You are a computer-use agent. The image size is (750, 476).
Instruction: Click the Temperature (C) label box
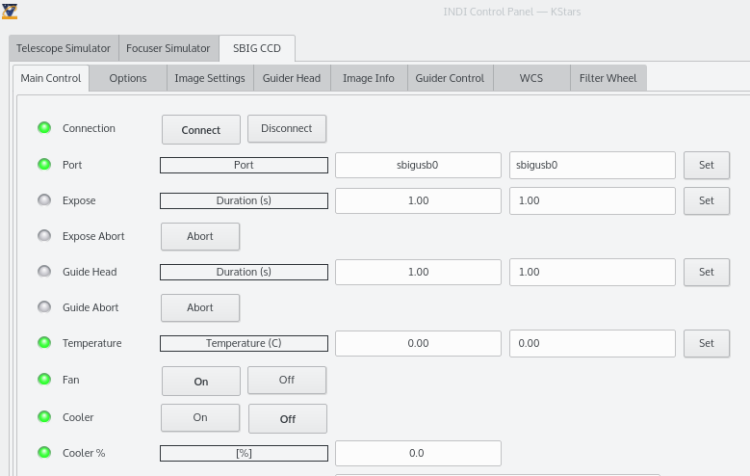point(244,343)
